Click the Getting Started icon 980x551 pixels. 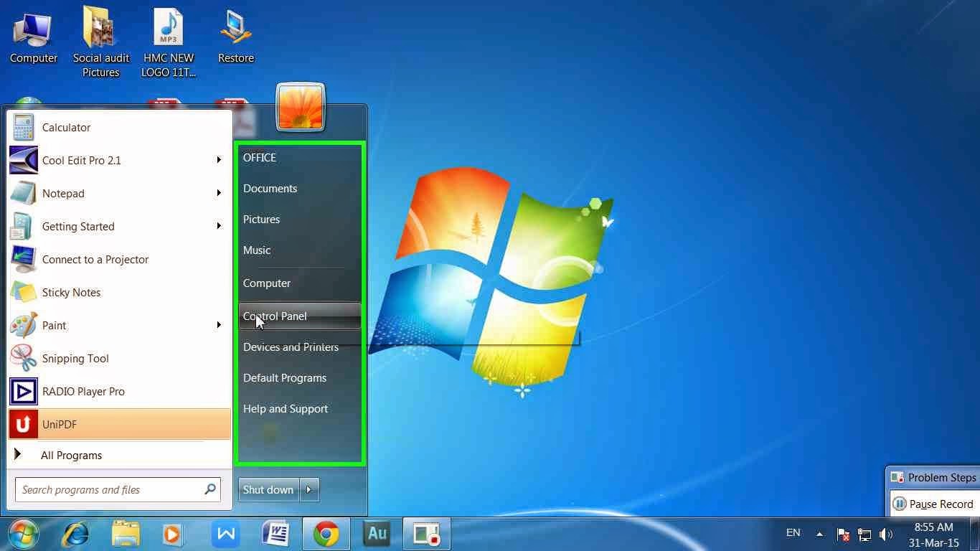[23, 227]
